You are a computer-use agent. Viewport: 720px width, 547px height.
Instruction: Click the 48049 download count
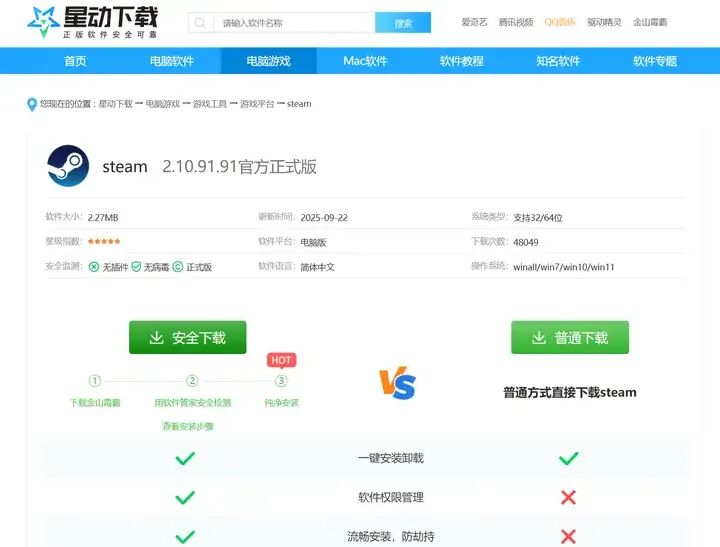coord(526,242)
